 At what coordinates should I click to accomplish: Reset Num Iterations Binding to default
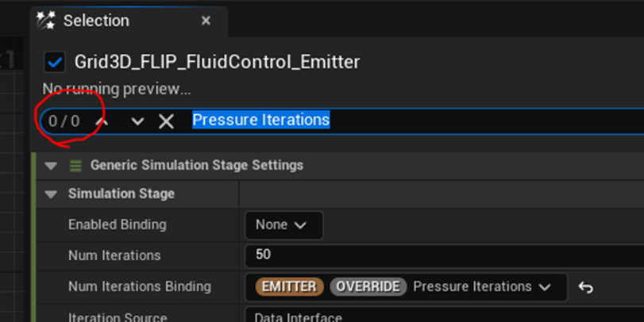[586, 287]
